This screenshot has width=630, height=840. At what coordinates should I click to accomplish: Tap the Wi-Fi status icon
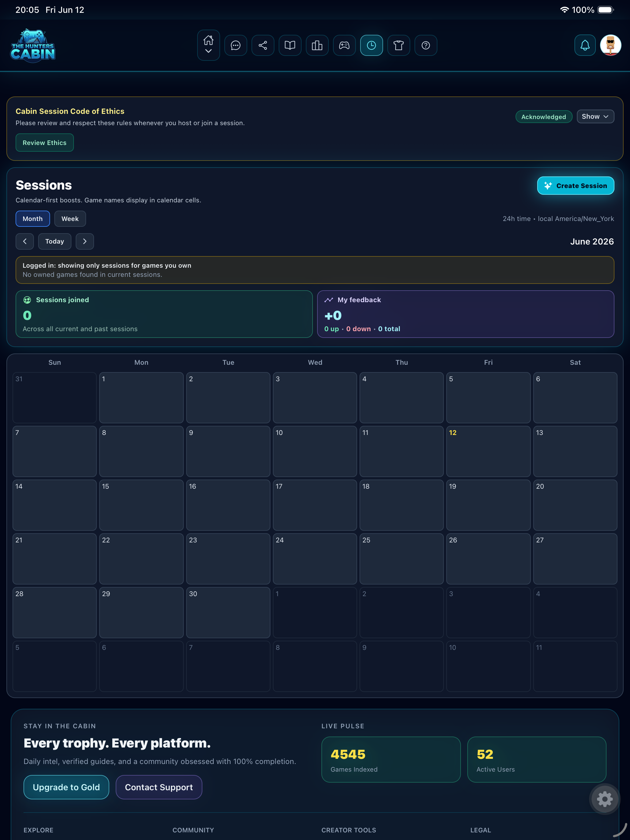click(564, 10)
